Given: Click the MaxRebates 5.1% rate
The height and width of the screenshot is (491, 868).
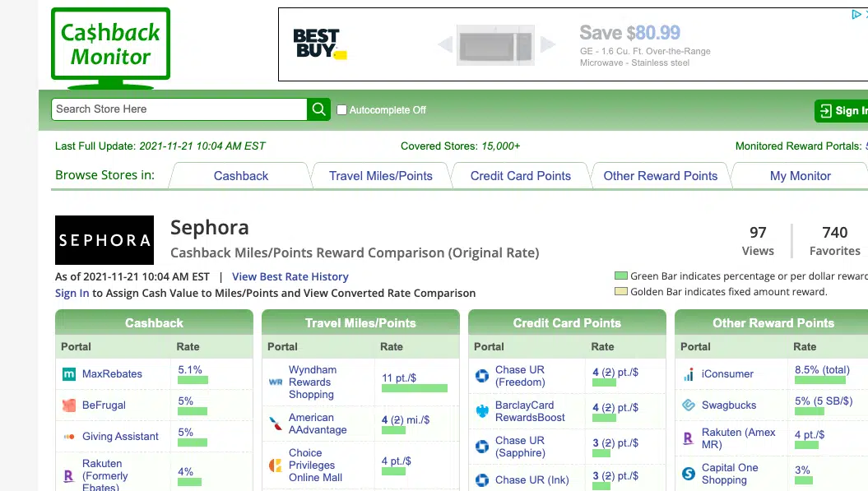Looking at the screenshot, I should [x=190, y=370].
